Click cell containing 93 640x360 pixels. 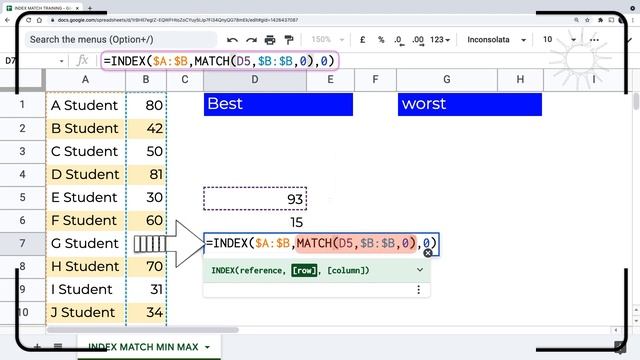[x=255, y=199]
